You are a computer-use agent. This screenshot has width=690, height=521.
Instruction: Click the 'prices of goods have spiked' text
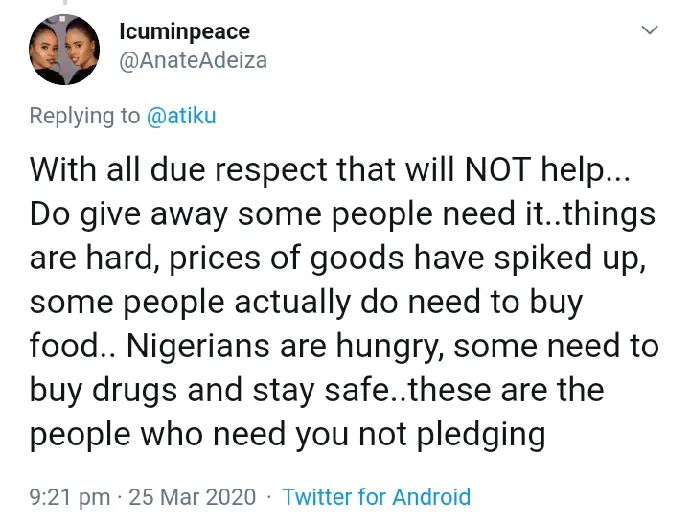(x=380, y=258)
